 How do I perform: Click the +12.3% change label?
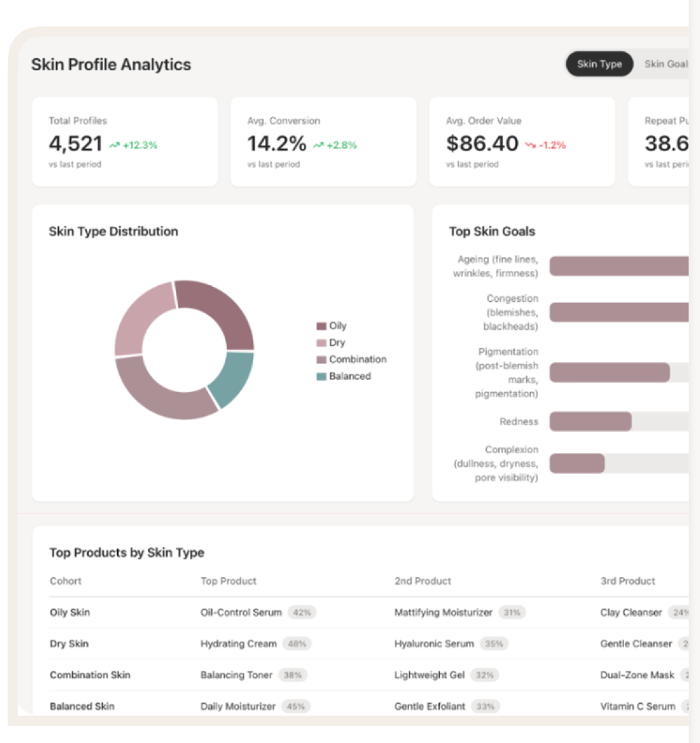pyautogui.click(x=140, y=146)
